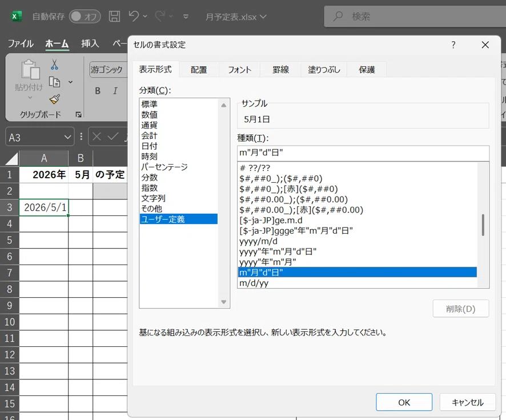Click category list scroll down arrow

tap(224, 302)
